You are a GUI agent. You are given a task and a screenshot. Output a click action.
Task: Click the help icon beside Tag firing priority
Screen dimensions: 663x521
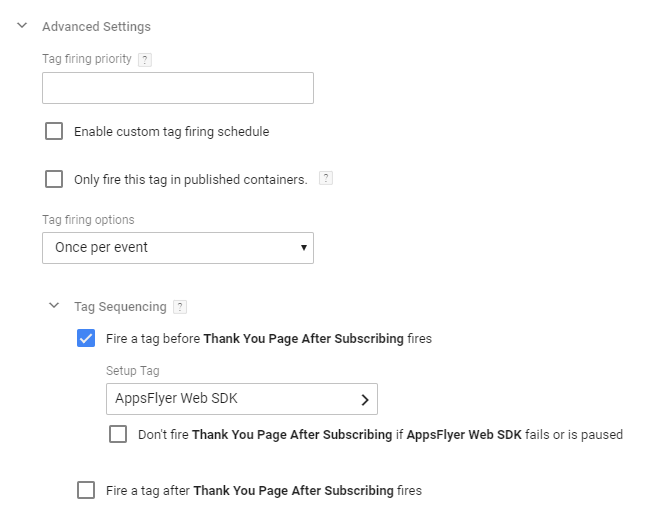point(145,60)
